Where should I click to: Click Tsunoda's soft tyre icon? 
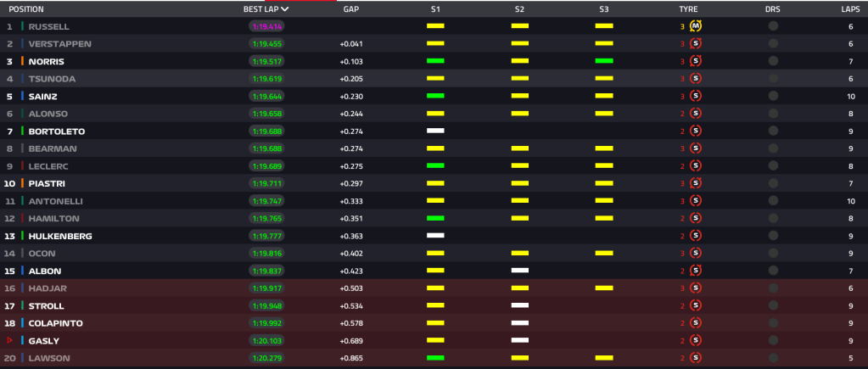696,79
